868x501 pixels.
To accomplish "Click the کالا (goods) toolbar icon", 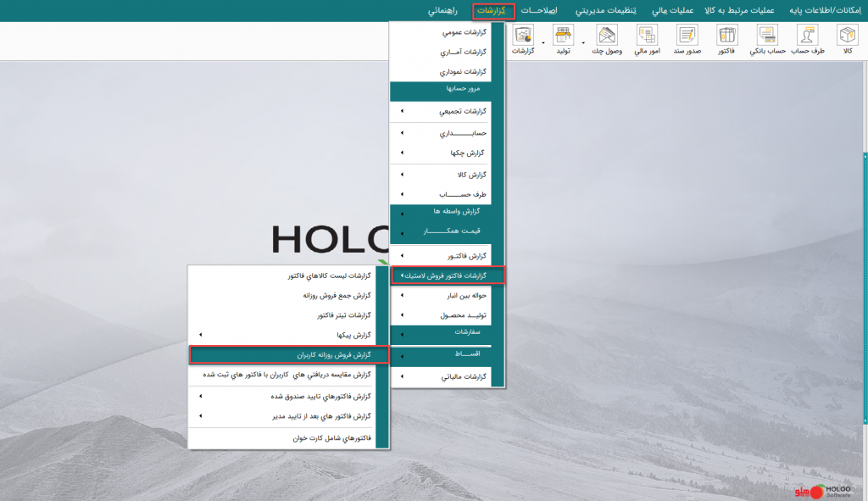I will (847, 39).
